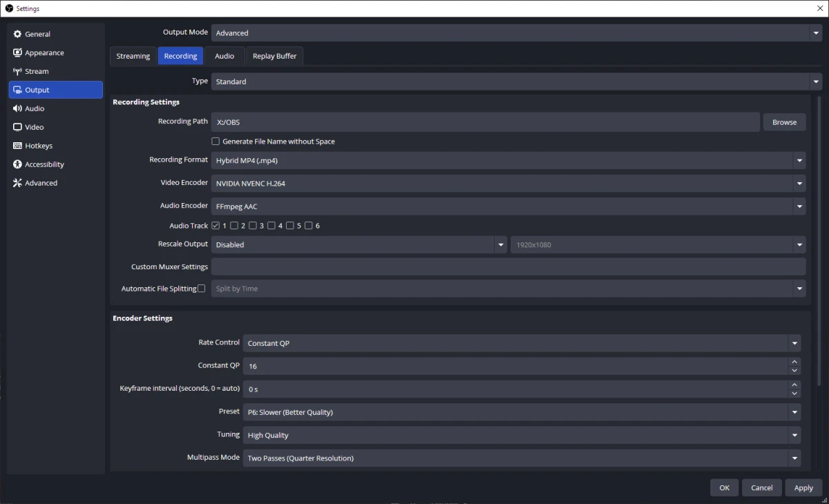Viewport: 829px width, 504px height.
Task: Click the Cancel button
Action: (762, 487)
